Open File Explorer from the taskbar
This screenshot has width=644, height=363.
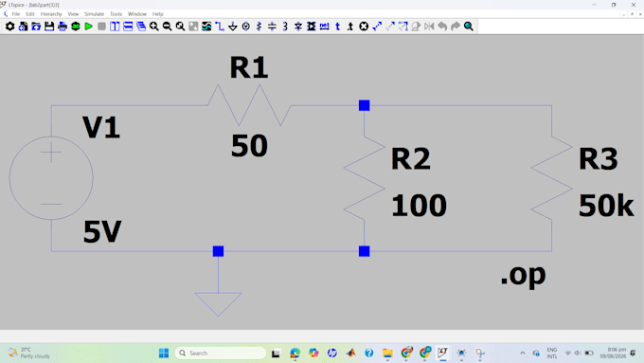[x=387, y=354]
